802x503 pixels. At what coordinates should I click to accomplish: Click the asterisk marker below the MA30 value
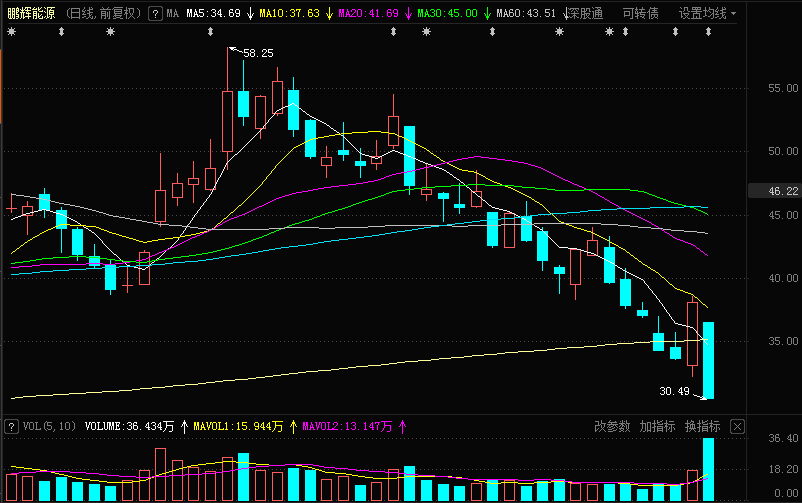427,32
